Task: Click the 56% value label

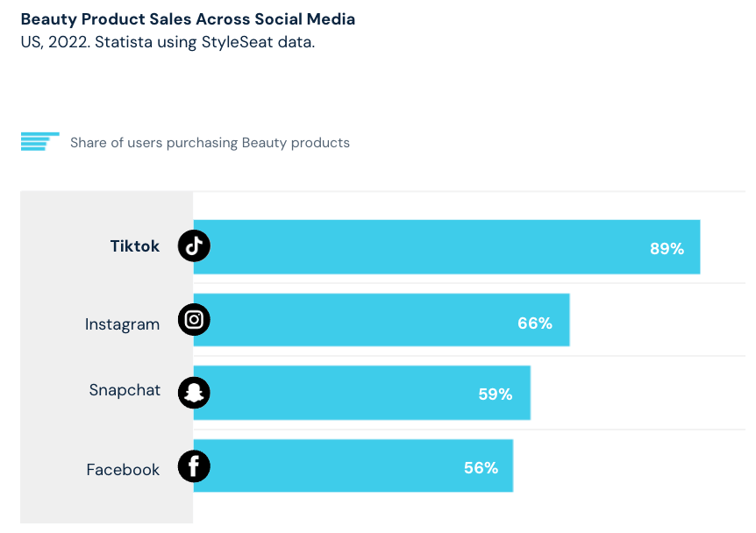Action: tap(481, 468)
